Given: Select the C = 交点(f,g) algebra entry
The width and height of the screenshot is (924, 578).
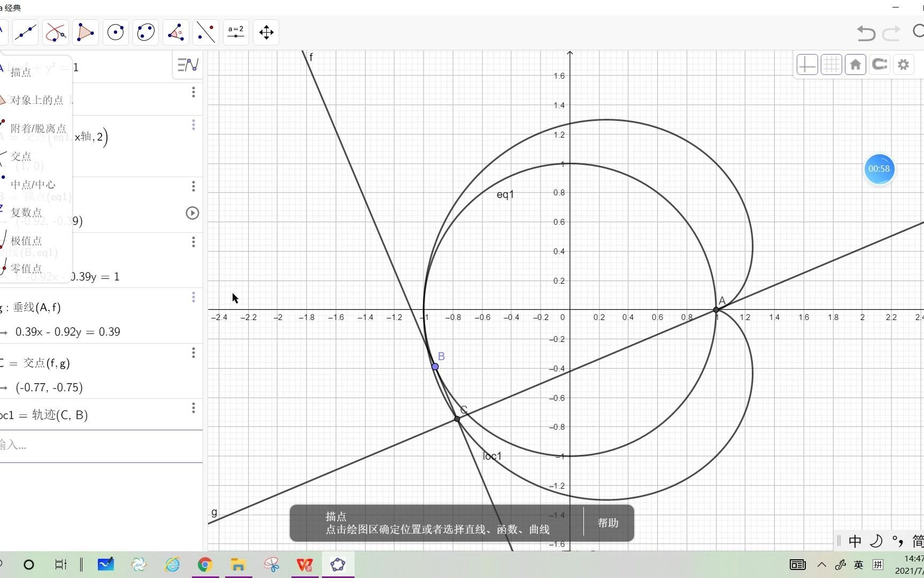Looking at the screenshot, I should point(35,363).
